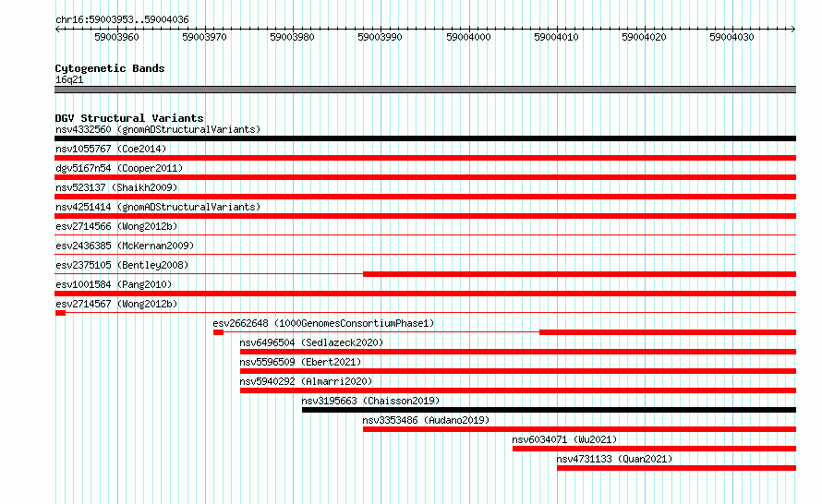Open variant nsv1055767 (Coe2014)
822x504 pixels.
point(111,149)
